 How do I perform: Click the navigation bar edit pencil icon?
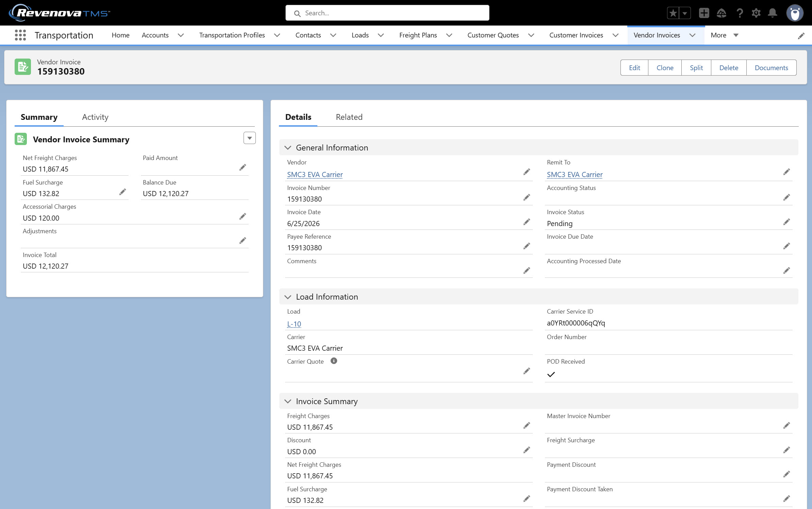(801, 36)
